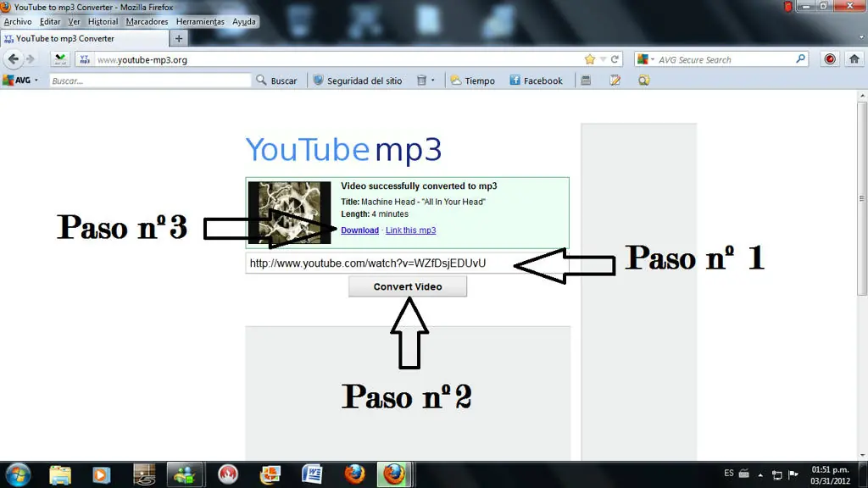Bookmark this page with the star icon

[x=590, y=59]
